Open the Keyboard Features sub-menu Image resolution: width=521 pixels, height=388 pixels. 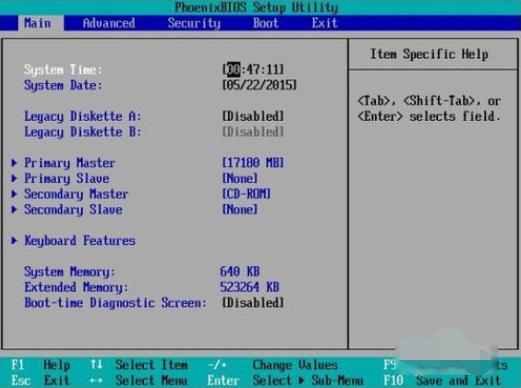click(80, 241)
